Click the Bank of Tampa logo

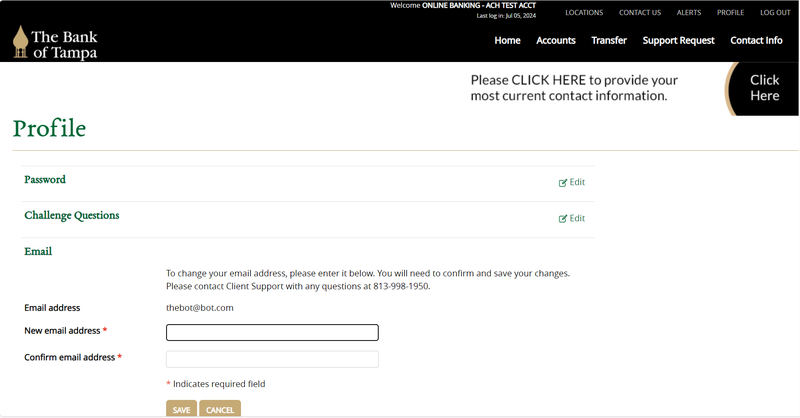[x=55, y=43]
